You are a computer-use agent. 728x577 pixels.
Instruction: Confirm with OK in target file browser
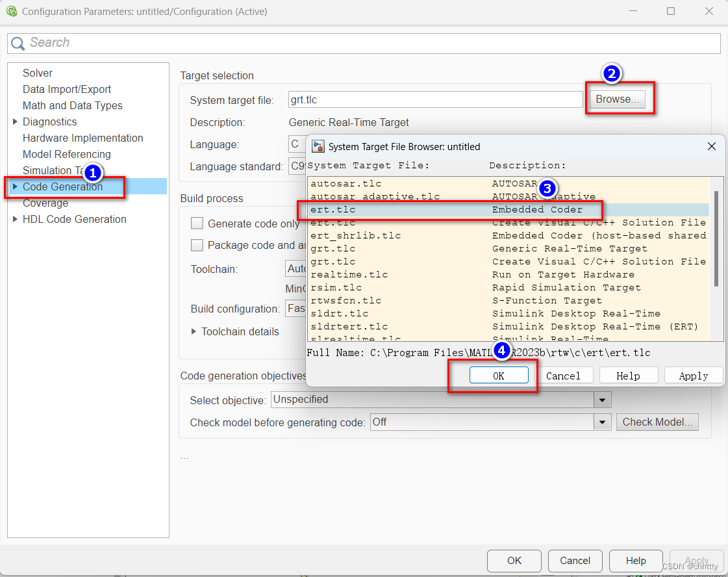point(499,376)
